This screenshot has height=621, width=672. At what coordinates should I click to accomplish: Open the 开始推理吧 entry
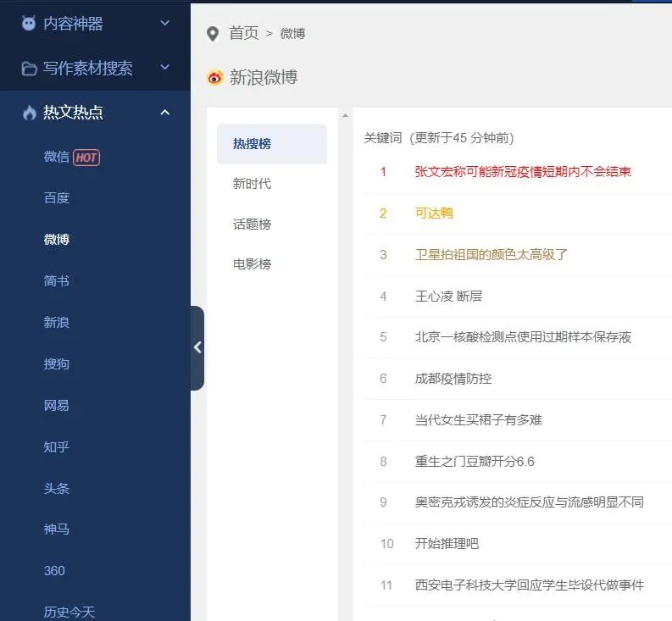(x=447, y=543)
